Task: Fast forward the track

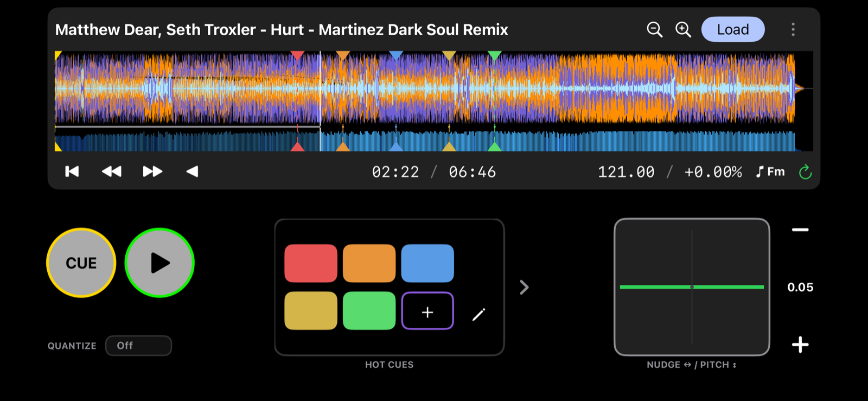Action: click(x=152, y=171)
